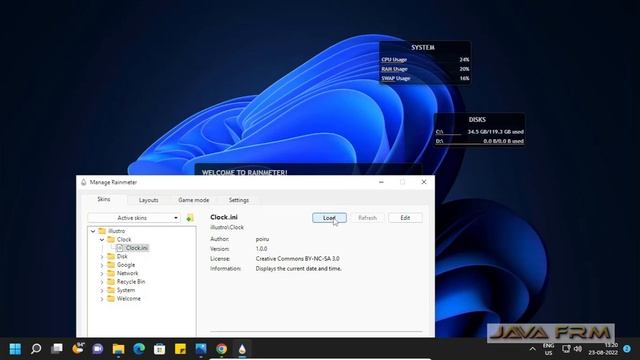Click the Rainmeter raindrop taskbar icon
The height and width of the screenshot is (360, 640).
(x=242, y=349)
